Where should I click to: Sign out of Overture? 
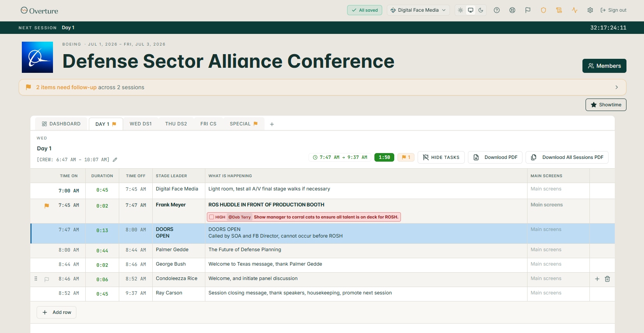pyautogui.click(x=614, y=10)
